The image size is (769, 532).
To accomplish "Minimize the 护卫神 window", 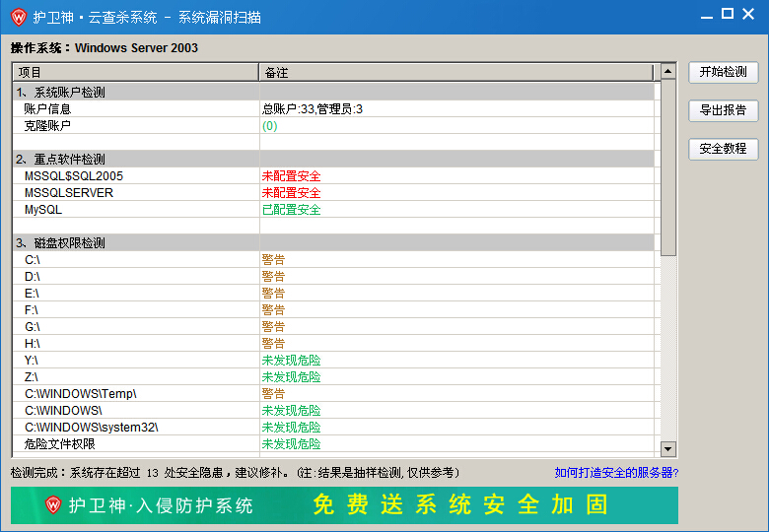I will (x=706, y=17).
